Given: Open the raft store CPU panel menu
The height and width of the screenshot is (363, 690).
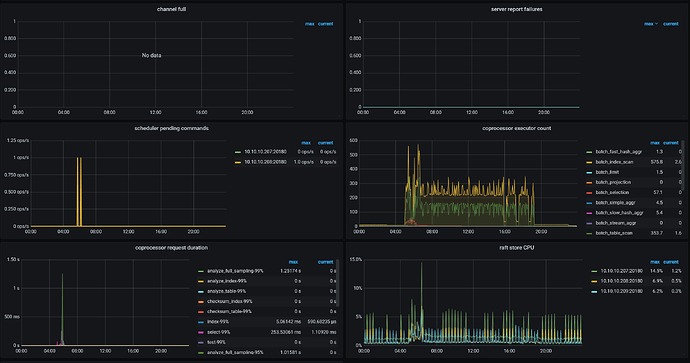Looking at the screenshot, I should tap(517, 248).
